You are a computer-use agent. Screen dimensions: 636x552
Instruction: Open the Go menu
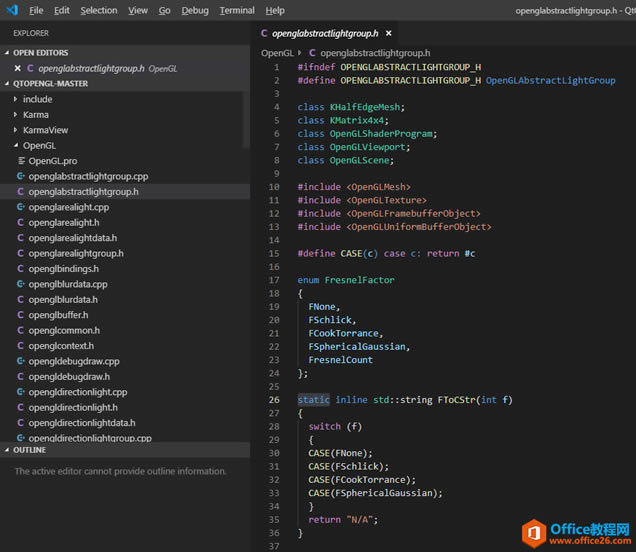click(x=164, y=11)
